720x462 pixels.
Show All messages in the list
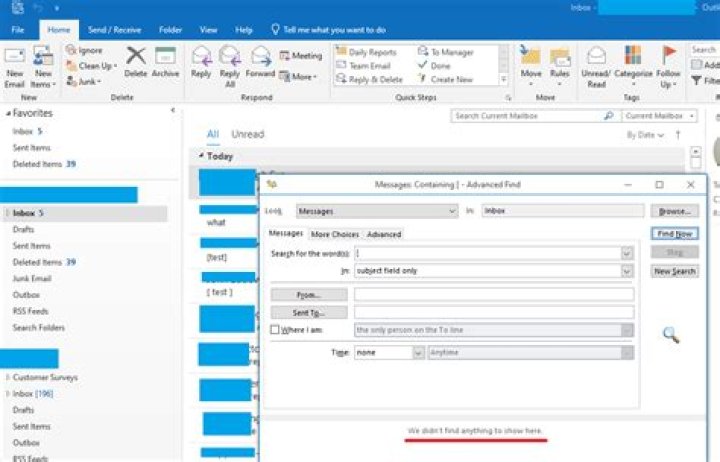click(x=213, y=134)
